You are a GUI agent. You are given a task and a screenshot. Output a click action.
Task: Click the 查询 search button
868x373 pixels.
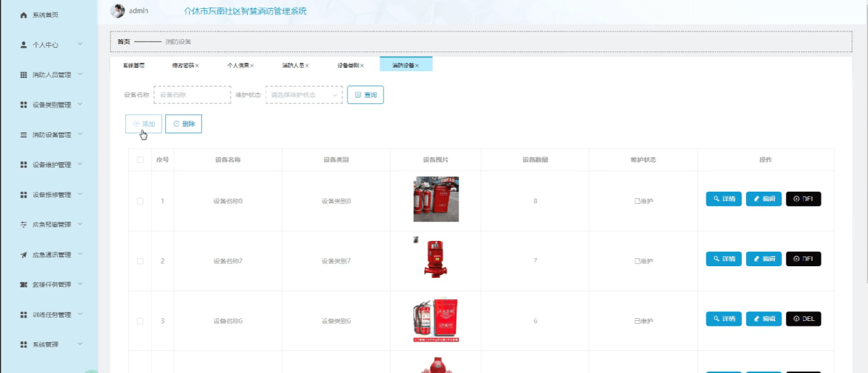[366, 95]
